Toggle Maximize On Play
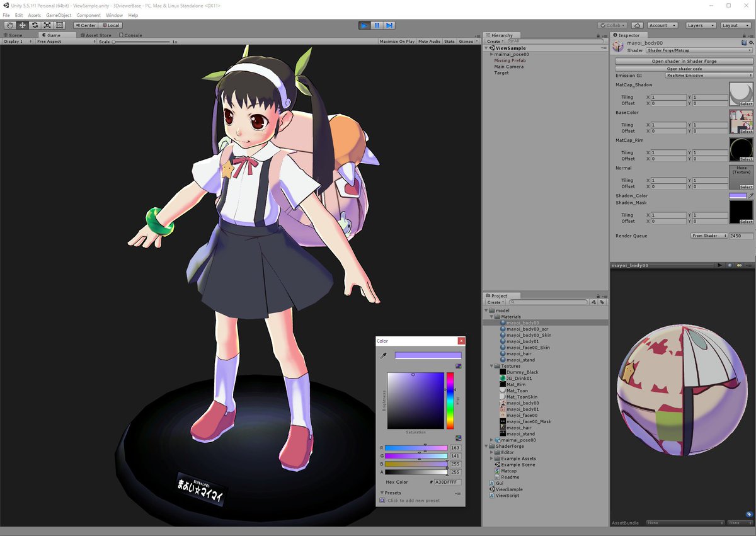The image size is (756, 536). tap(397, 42)
